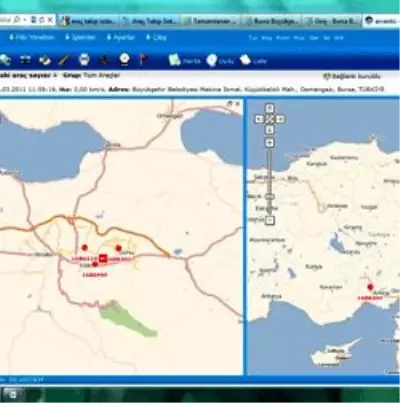Click the Tüm Araçlar group text

101,75
